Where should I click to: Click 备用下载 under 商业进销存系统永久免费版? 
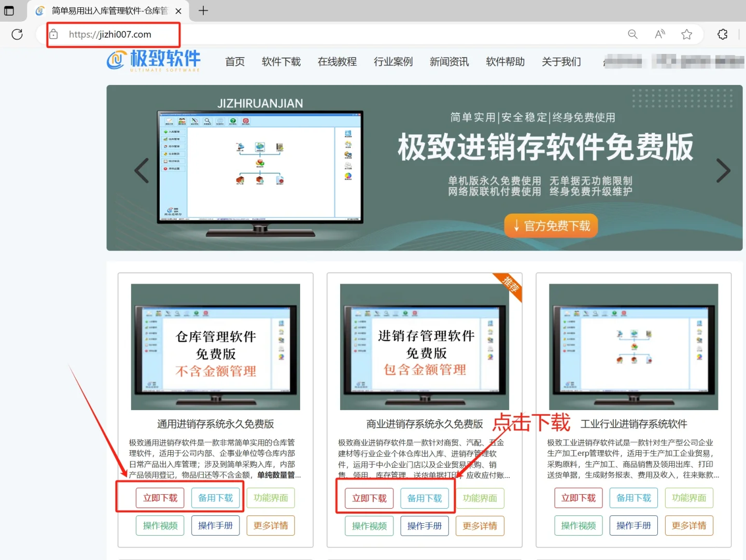(425, 498)
